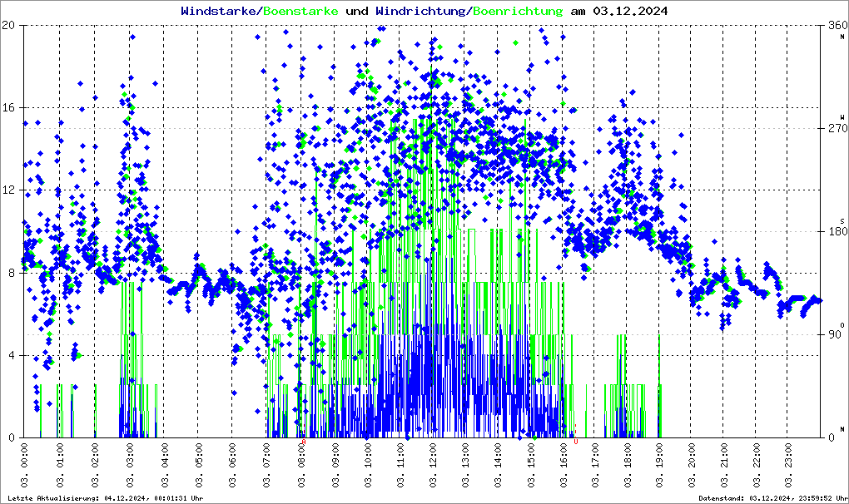Click the "360" direction axis label
The height and width of the screenshot is (504, 849).
pyautogui.click(x=837, y=25)
